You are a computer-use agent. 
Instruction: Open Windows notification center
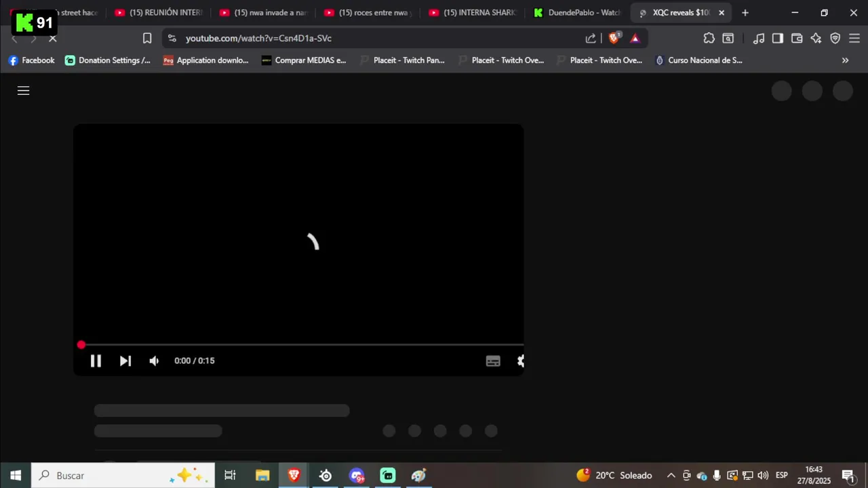coord(848,476)
